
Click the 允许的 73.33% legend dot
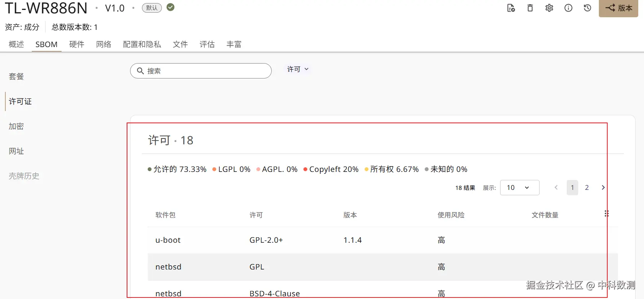tap(150, 170)
